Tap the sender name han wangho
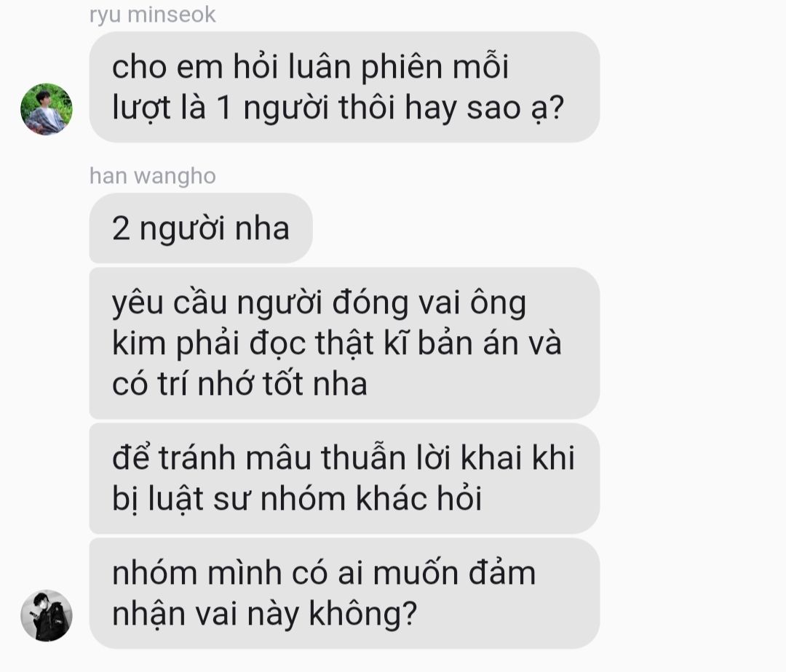786x672 pixels. click(152, 176)
